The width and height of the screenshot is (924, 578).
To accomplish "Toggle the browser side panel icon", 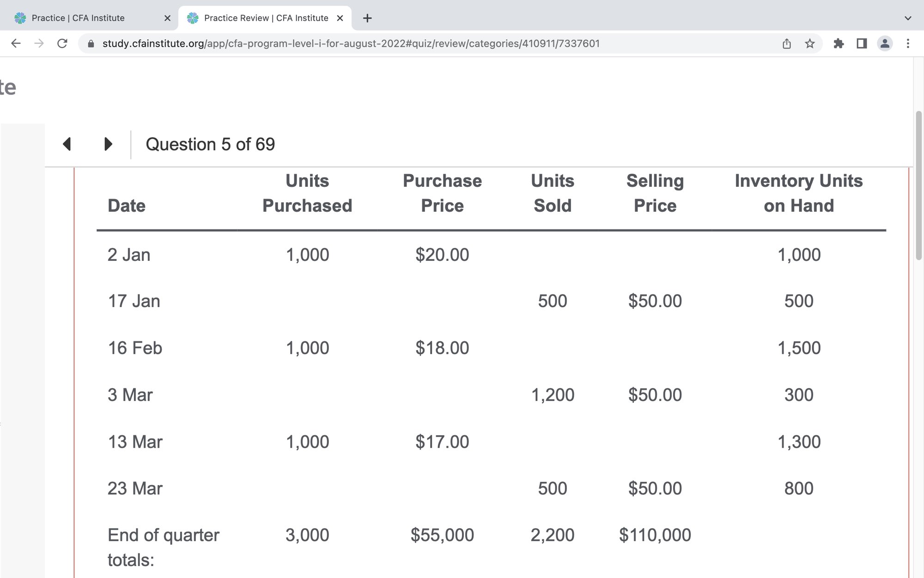I will pos(862,43).
